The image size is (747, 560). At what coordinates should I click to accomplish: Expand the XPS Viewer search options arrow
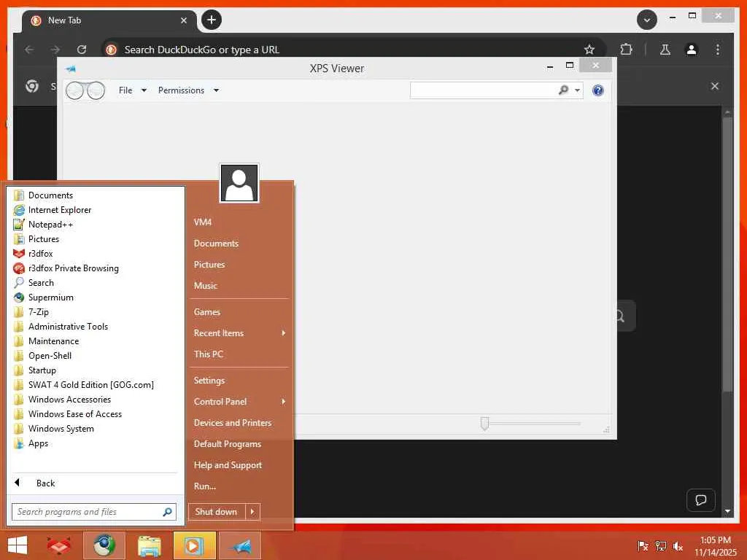click(577, 90)
